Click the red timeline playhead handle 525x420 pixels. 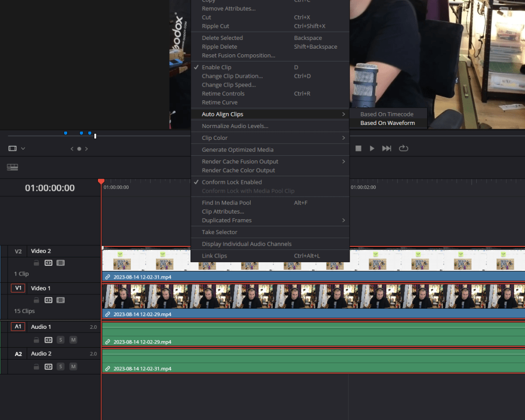[101, 181]
